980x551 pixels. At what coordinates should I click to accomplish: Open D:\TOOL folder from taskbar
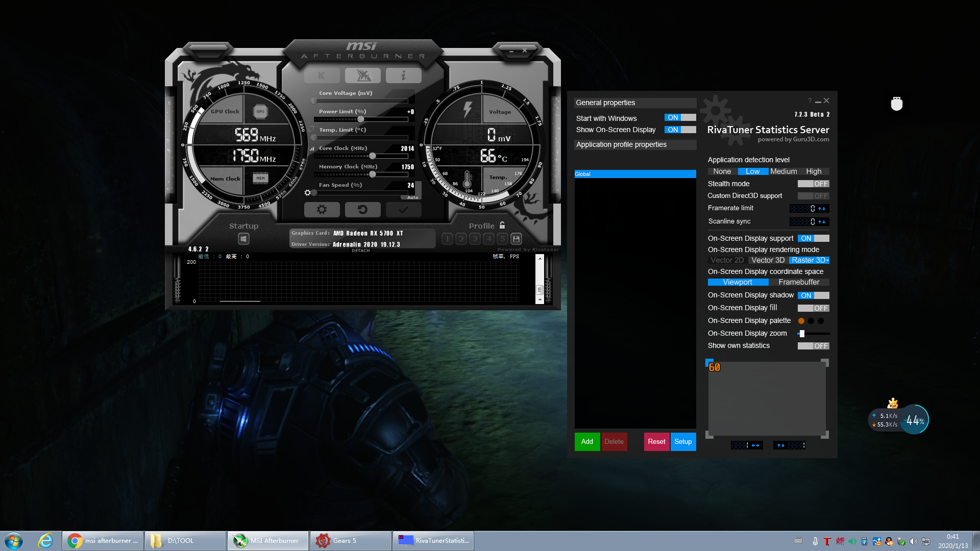pos(185,541)
